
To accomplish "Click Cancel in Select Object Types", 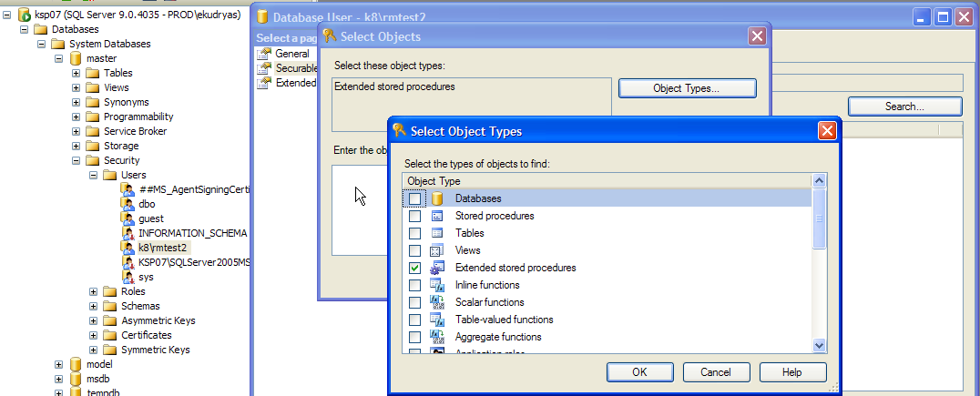I will (x=716, y=372).
